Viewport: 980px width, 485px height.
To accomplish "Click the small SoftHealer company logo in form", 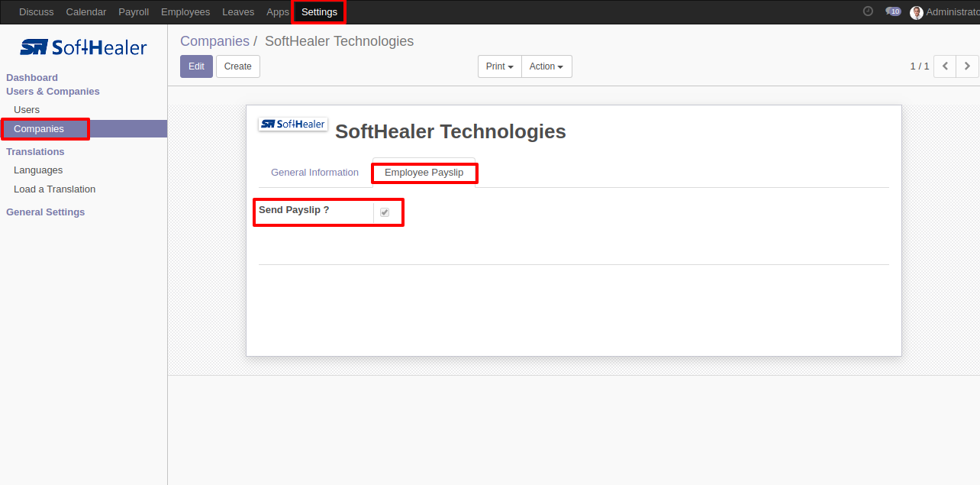I will (293, 124).
